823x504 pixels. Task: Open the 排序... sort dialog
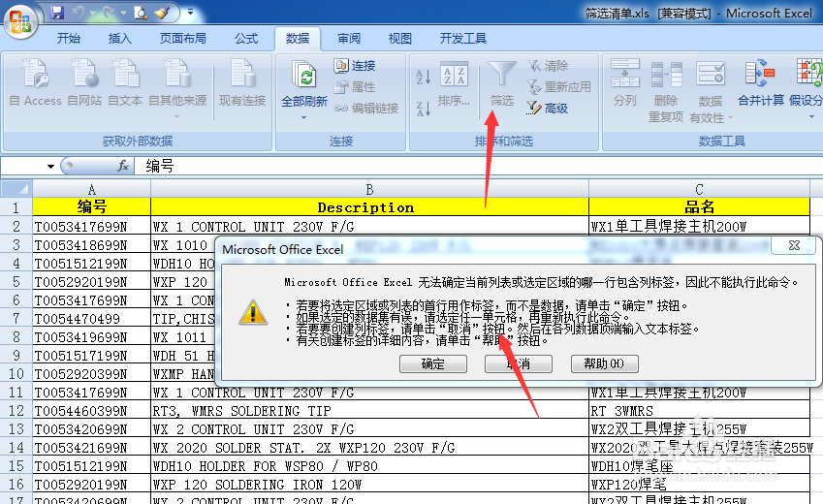point(454,83)
